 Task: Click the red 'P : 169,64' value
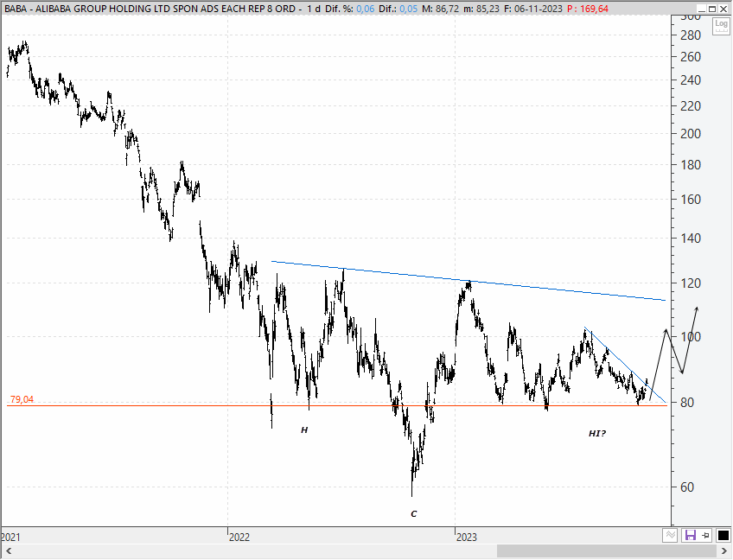588,9
